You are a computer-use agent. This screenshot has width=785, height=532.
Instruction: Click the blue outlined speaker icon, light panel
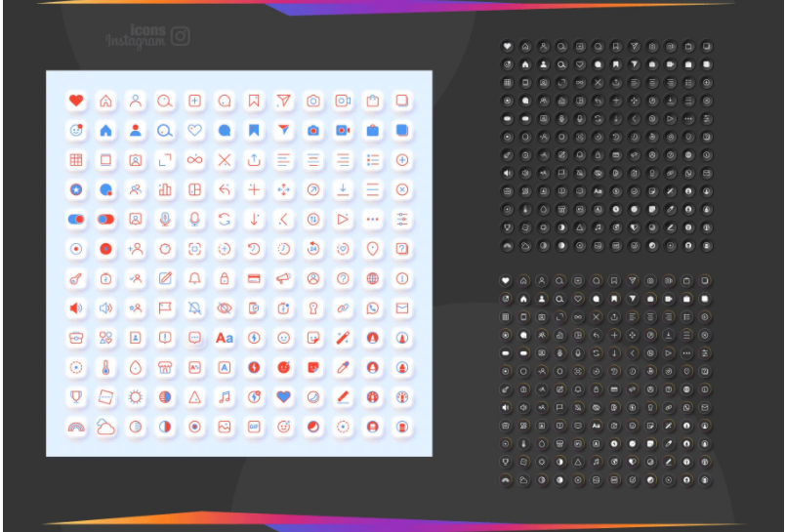coord(105,308)
